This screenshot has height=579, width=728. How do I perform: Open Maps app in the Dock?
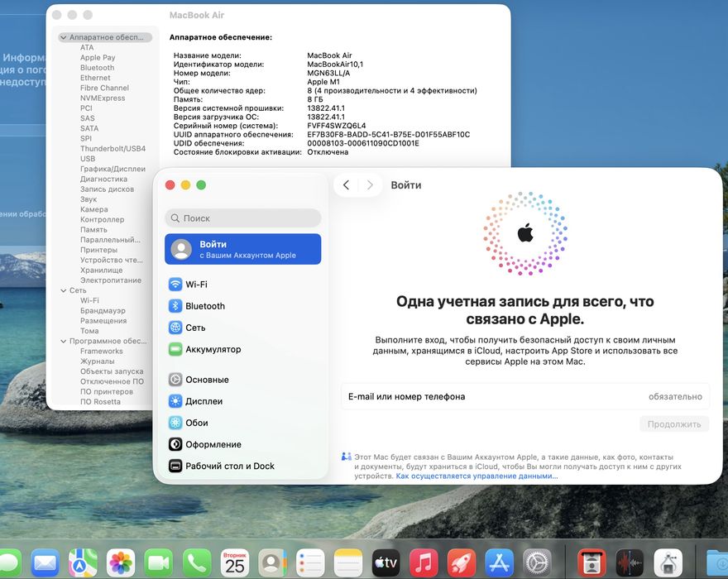tap(83, 562)
